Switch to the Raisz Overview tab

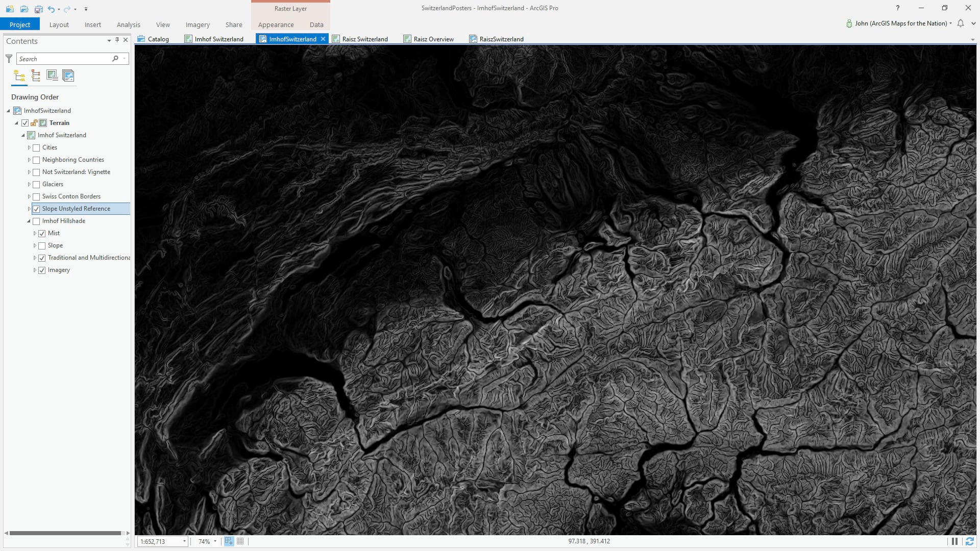[x=433, y=39]
